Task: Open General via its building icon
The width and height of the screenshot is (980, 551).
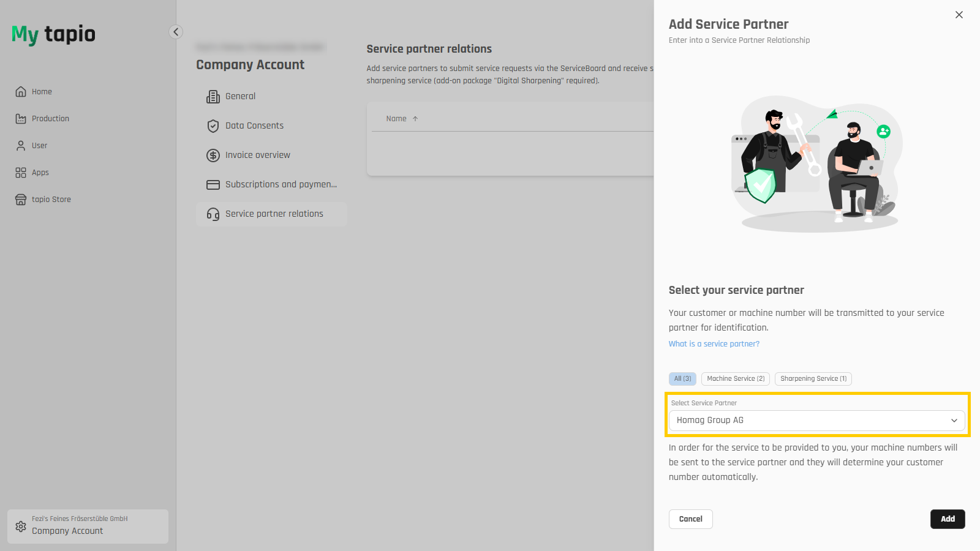Action: (213, 97)
